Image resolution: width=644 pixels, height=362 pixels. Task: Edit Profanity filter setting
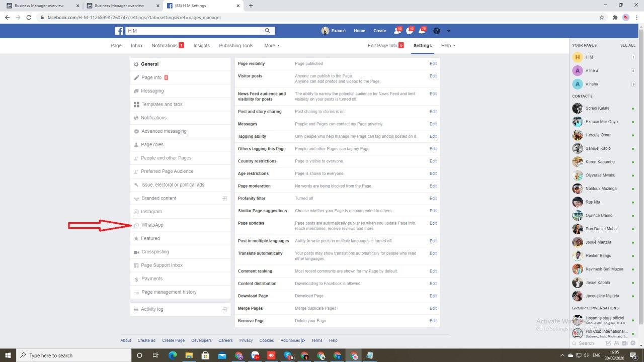pos(433,198)
